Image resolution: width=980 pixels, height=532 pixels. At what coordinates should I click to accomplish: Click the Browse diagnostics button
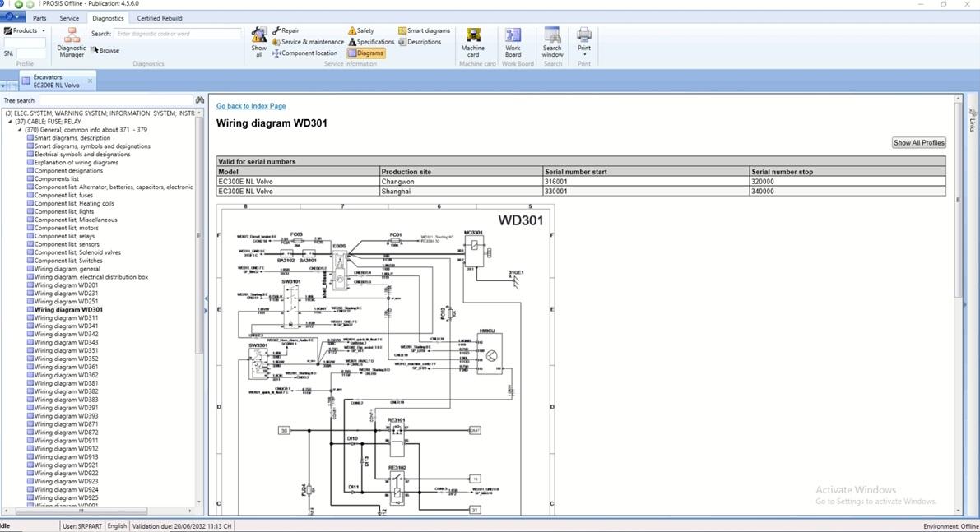click(x=105, y=50)
